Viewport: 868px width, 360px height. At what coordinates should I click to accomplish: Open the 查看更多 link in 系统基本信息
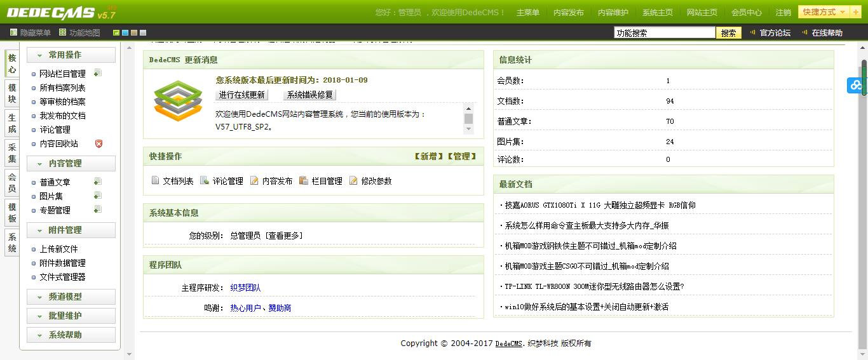pos(285,236)
